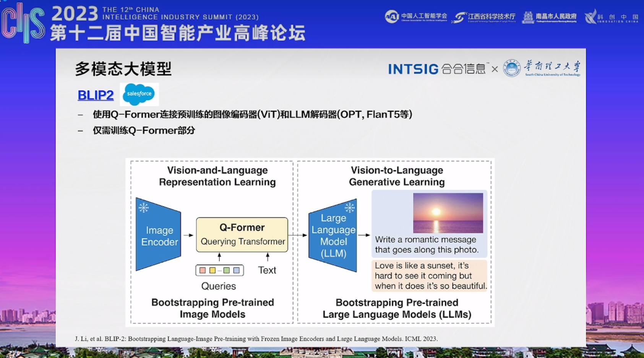Viewport: 644px width, 358px height.
Task: Open the BLIP2 hyperlink
Action: click(96, 95)
